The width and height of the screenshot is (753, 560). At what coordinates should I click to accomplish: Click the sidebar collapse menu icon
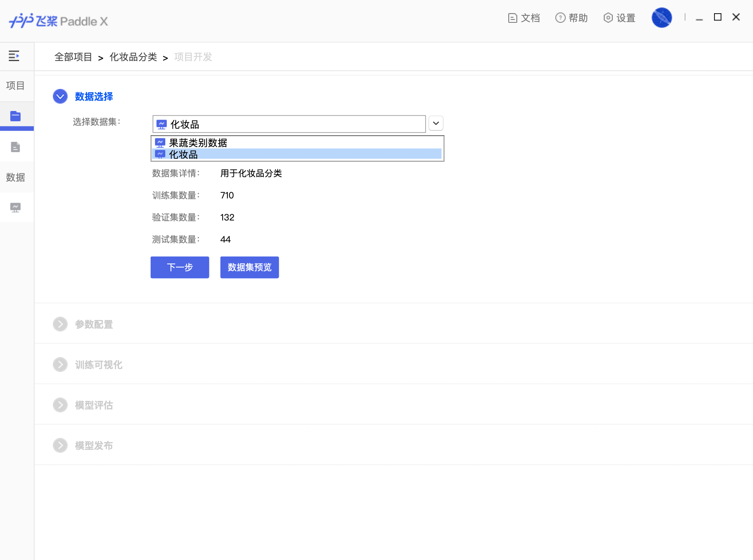click(x=14, y=56)
